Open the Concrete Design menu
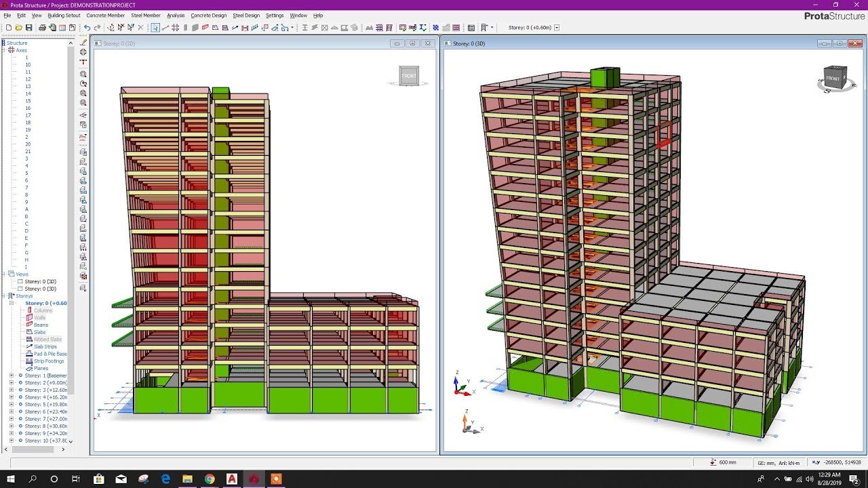868x488 pixels. click(x=208, y=15)
